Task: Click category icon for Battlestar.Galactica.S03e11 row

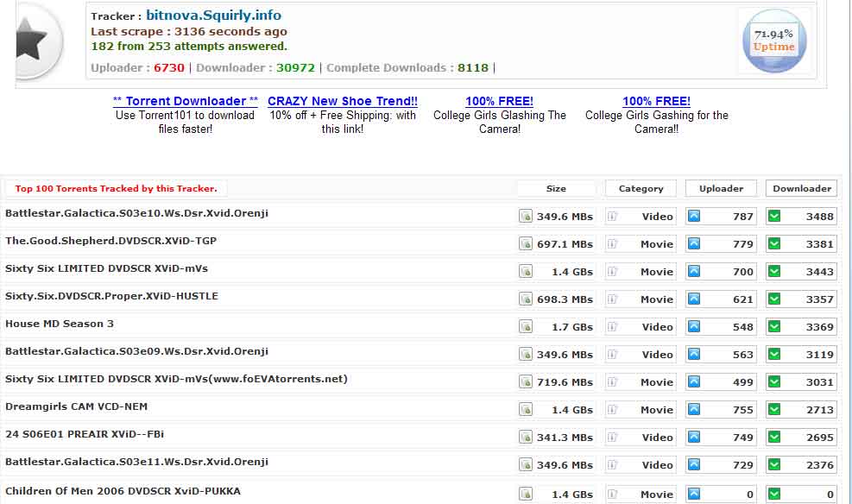Action: [x=612, y=465]
